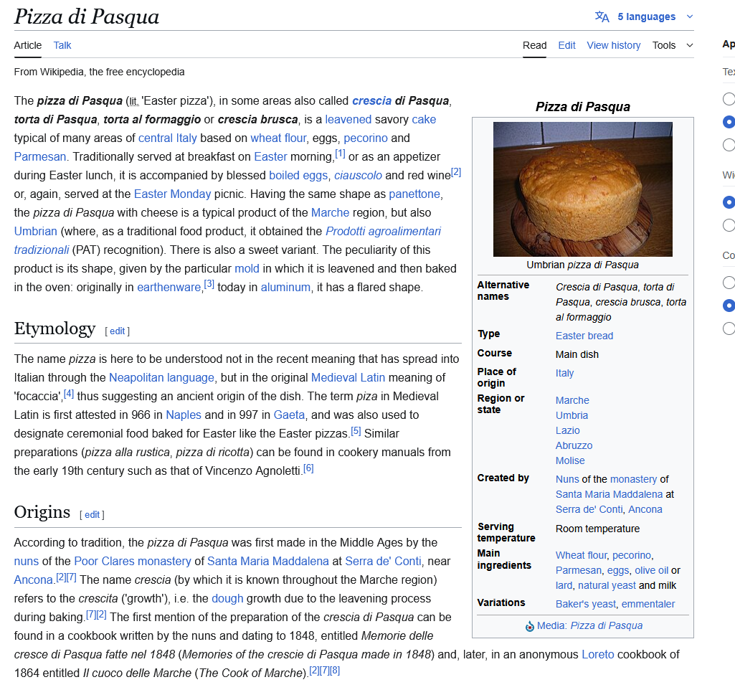The width and height of the screenshot is (735, 700).
Task: Visit the central Italy link
Action: (167, 138)
